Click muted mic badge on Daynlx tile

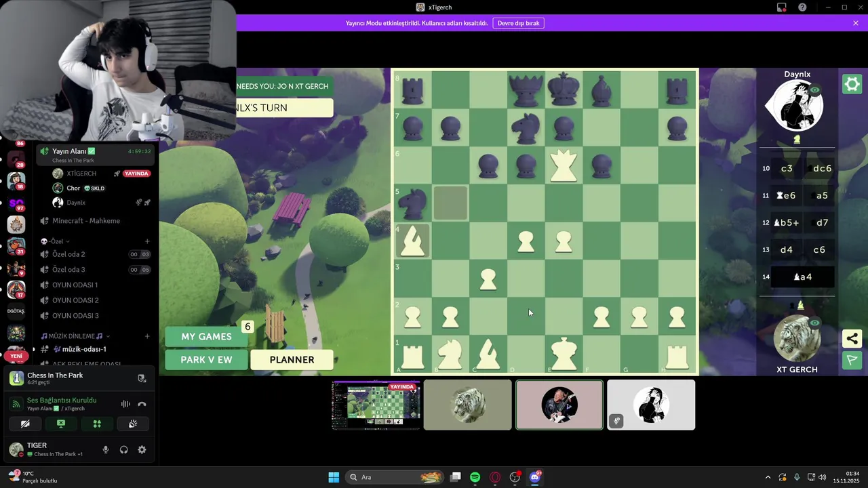point(616,421)
